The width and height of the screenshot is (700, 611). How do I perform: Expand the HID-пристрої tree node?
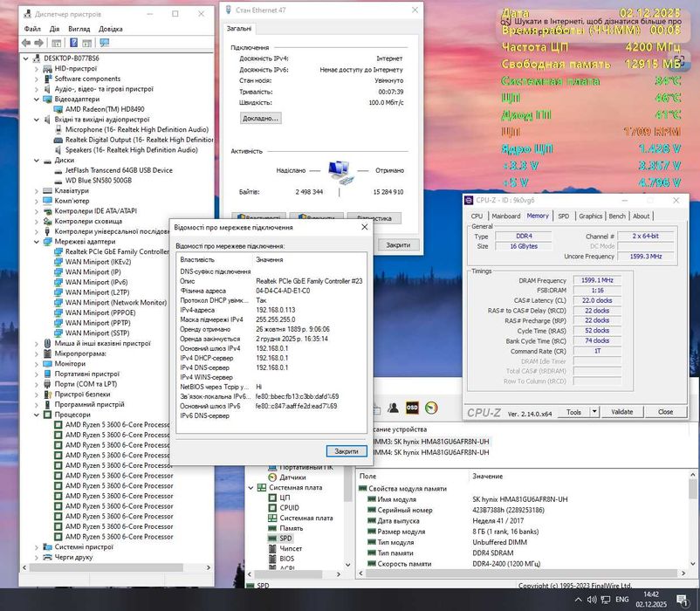pyautogui.click(x=38, y=67)
